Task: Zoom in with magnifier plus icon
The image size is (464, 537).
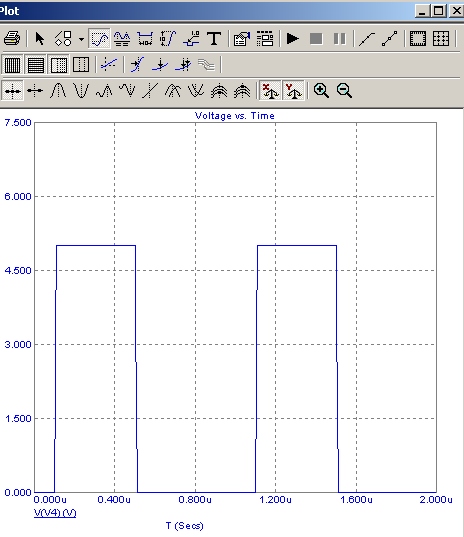Action: click(321, 91)
